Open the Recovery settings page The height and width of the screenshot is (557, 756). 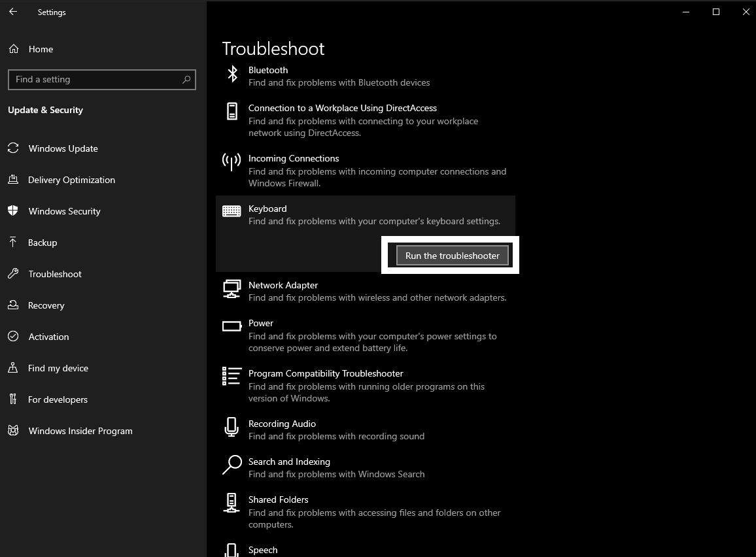[x=46, y=305]
